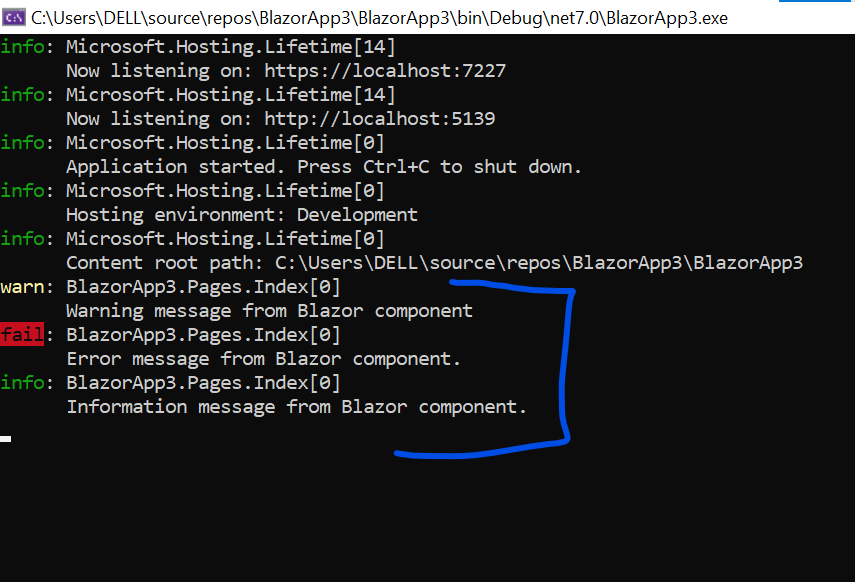Click 'Information message from Blazor component.' text

pos(297,407)
